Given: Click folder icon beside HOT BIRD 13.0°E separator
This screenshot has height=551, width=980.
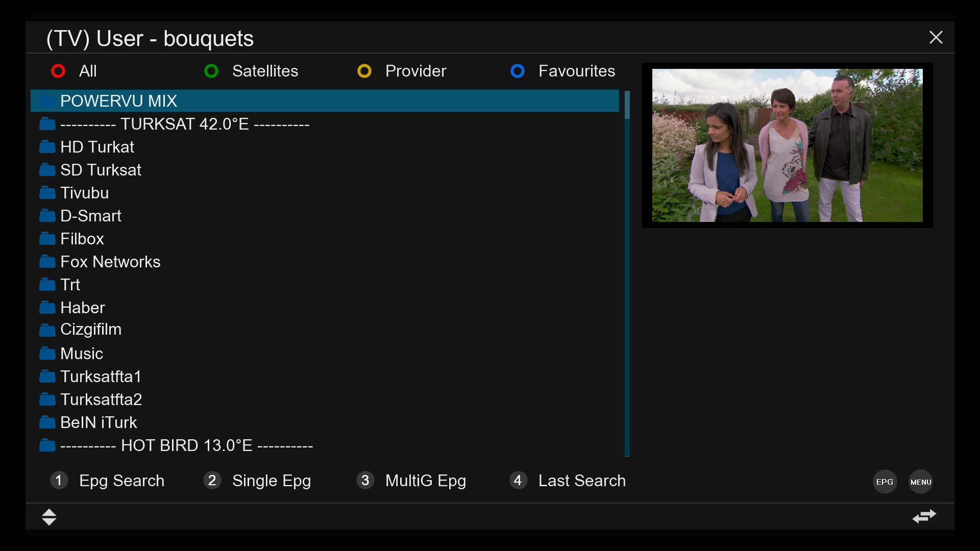Looking at the screenshot, I should [47, 445].
